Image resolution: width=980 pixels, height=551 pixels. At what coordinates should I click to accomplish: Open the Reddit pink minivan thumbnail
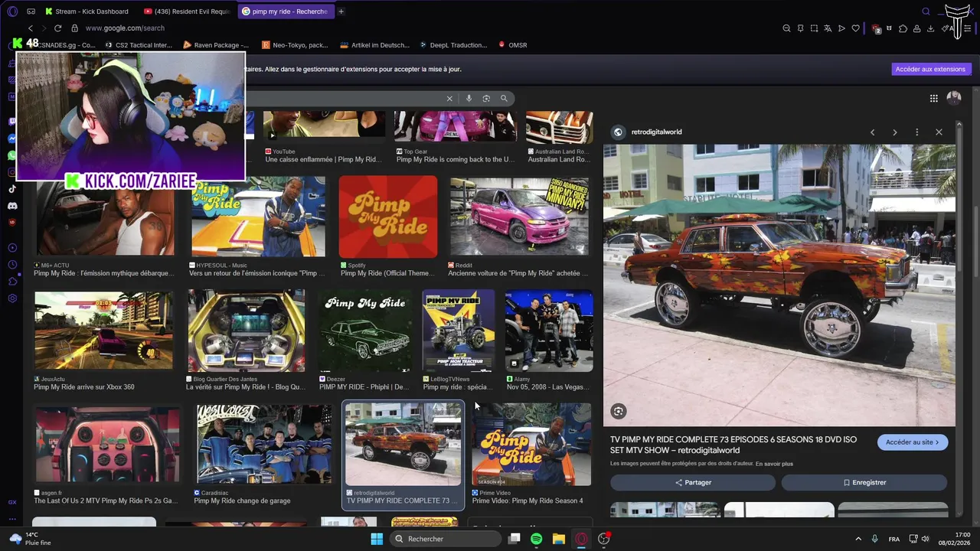[519, 217]
